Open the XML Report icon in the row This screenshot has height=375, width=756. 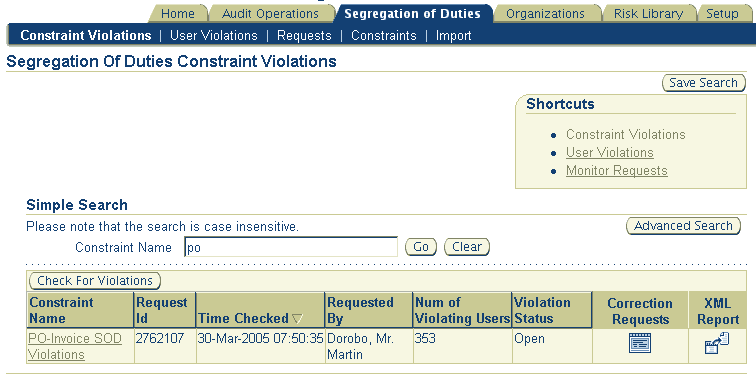tap(717, 343)
